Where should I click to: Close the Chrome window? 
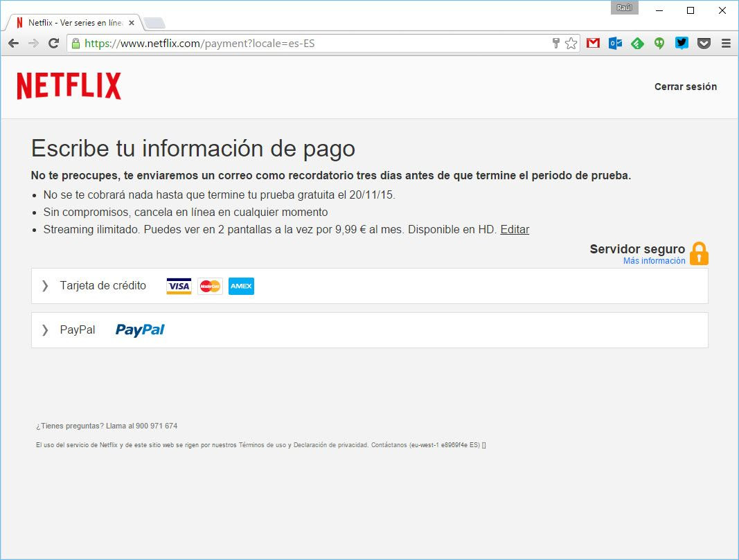[x=722, y=10]
